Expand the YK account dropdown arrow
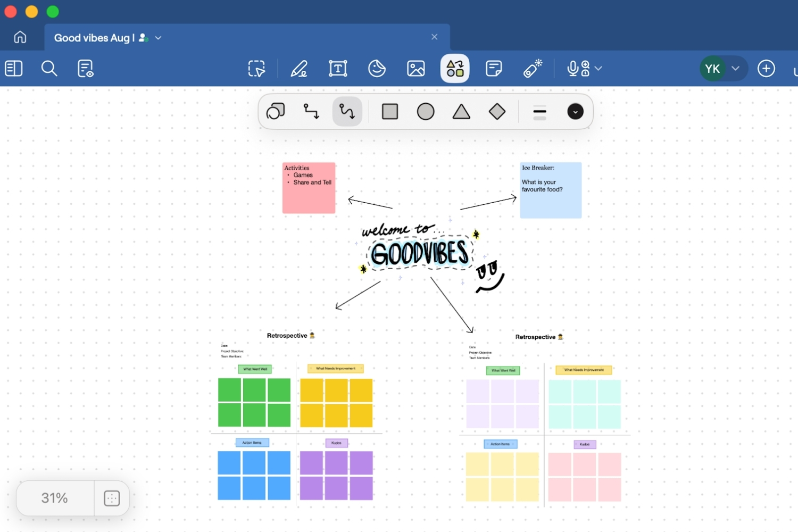 (736, 69)
